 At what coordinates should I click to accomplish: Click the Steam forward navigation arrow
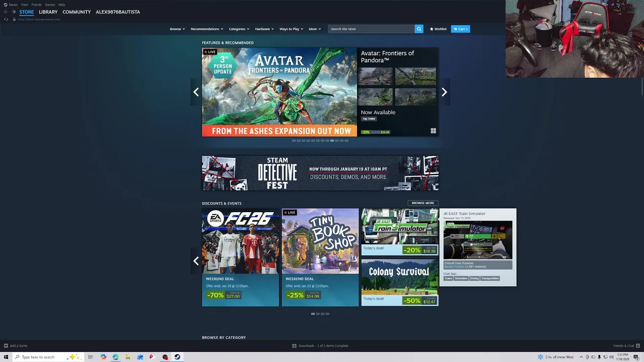14,12
